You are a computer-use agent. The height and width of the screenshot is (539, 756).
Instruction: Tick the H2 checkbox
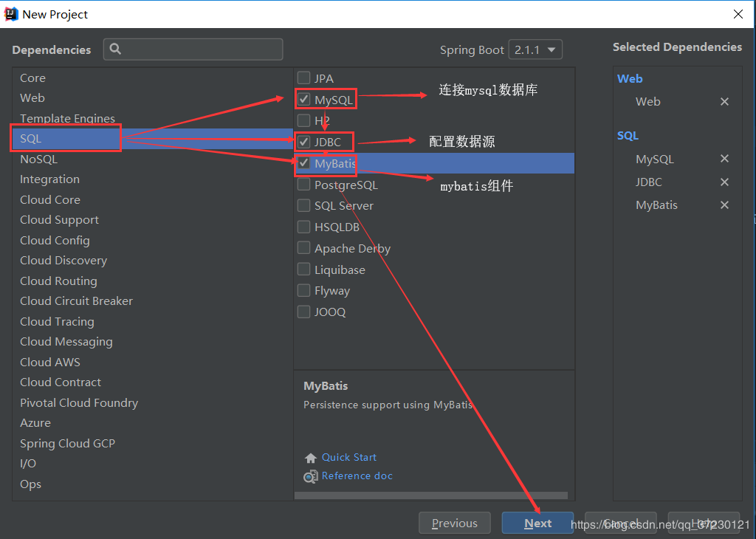point(303,120)
